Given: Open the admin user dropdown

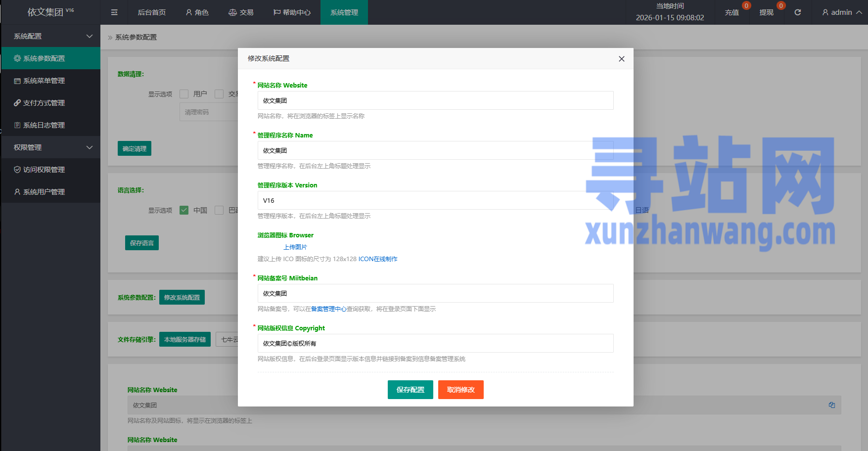Looking at the screenshot, I should 841,12.
